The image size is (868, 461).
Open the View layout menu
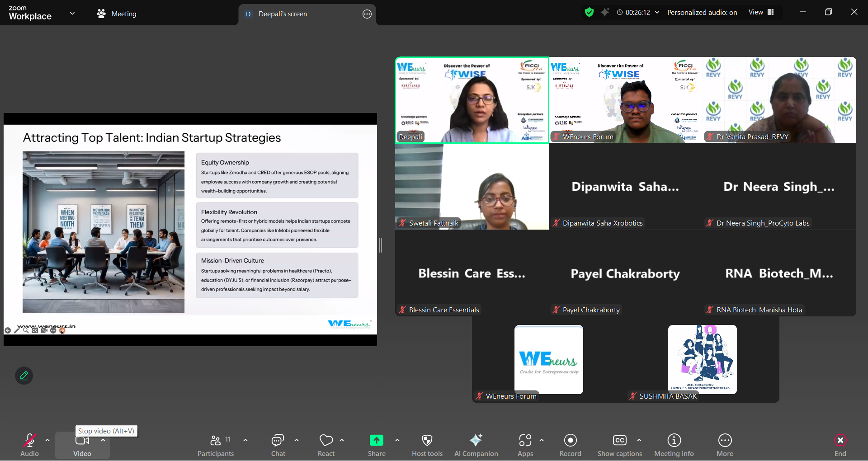(x=761, y=13)
